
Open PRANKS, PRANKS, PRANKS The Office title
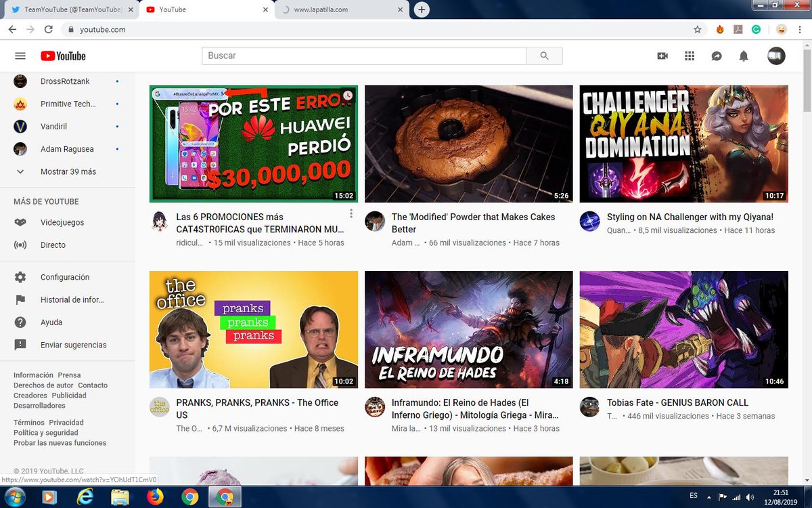(257, 408)
